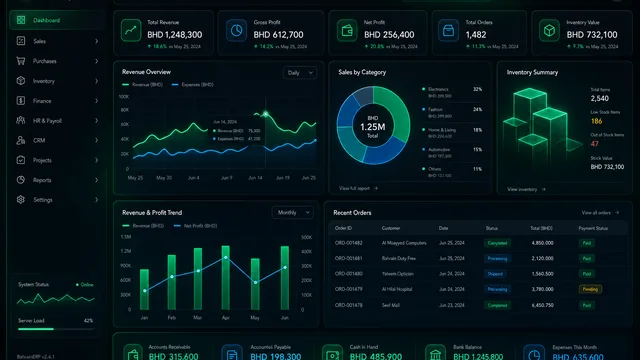The width and height of the screenshot is (640, 360).
Task: Click the Reports pie icon in sidebar
Action: pos(21,180)
